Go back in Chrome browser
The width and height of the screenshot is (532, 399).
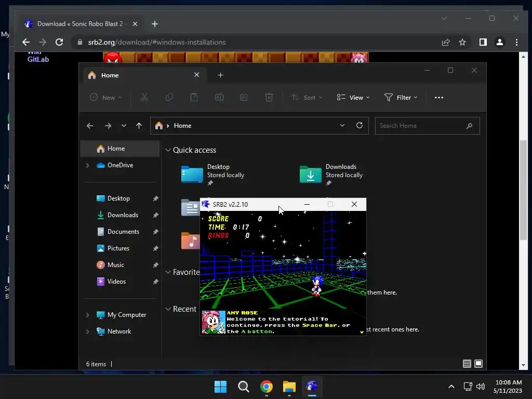[26, 42]
